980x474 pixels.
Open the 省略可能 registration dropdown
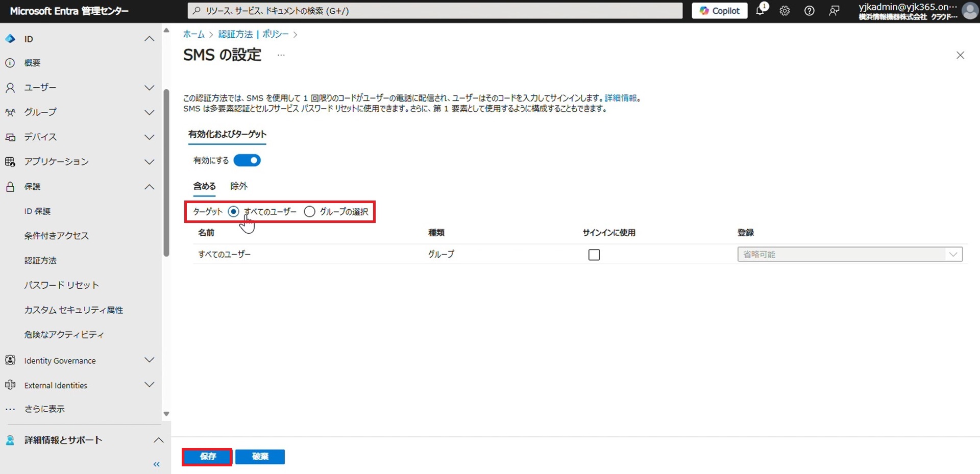849,254
